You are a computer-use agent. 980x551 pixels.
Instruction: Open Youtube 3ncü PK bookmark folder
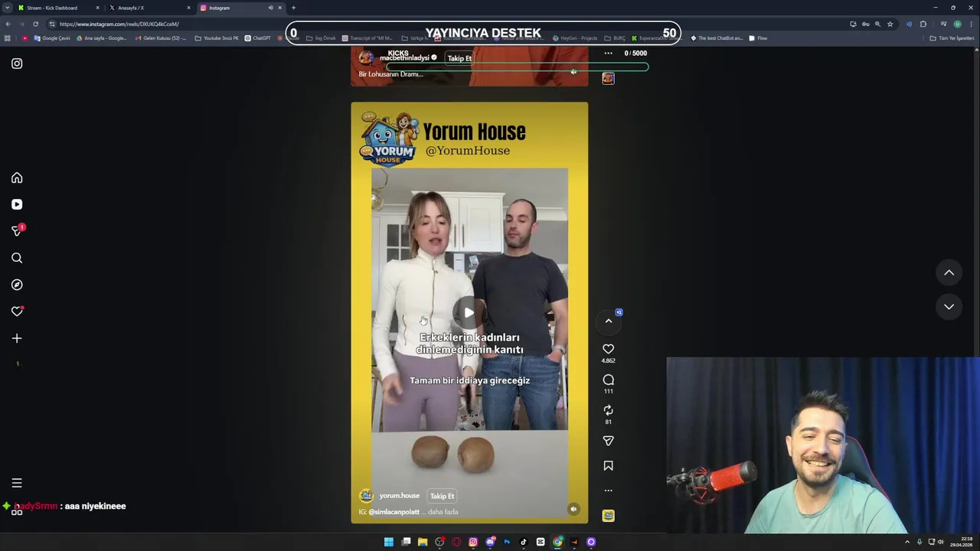pos(217,38)
